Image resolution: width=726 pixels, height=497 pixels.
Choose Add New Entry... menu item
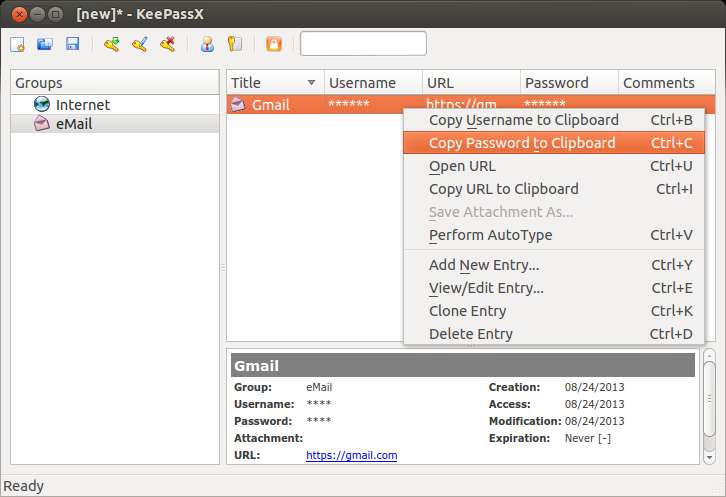click(554, 265)
